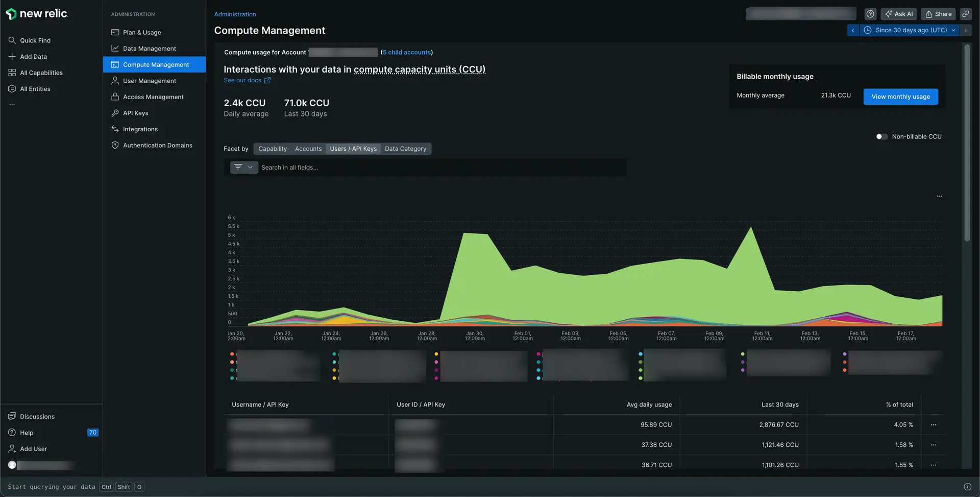Open the time range dropdown Since 30 days ago
The width and height of the screenshot is (980, 497).
(x=910, y=30)
